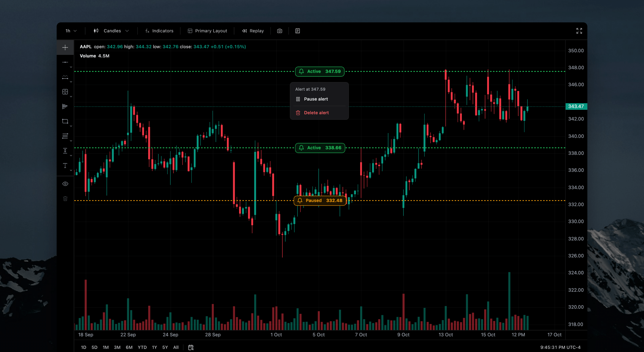Expand horizontal line tool variants arrow
The image size is (644, 352).
coord(71,67)
